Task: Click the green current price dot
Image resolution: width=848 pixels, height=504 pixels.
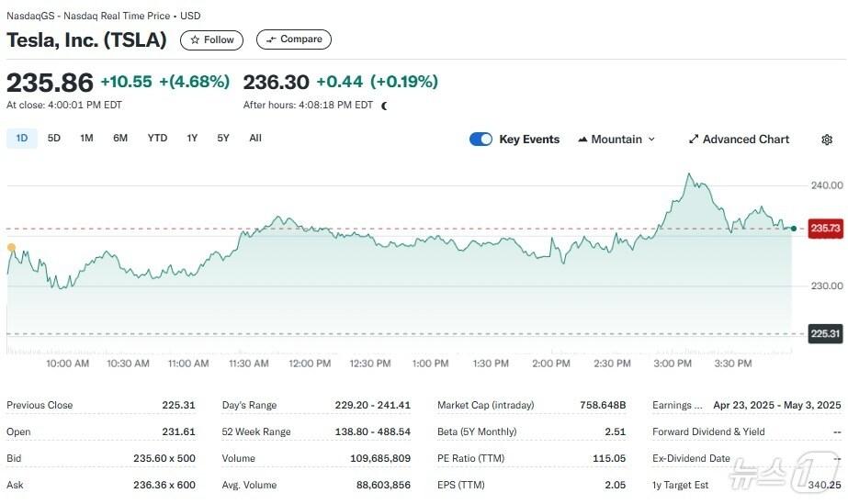Action: pyautogui.click(x=794, y=228)
